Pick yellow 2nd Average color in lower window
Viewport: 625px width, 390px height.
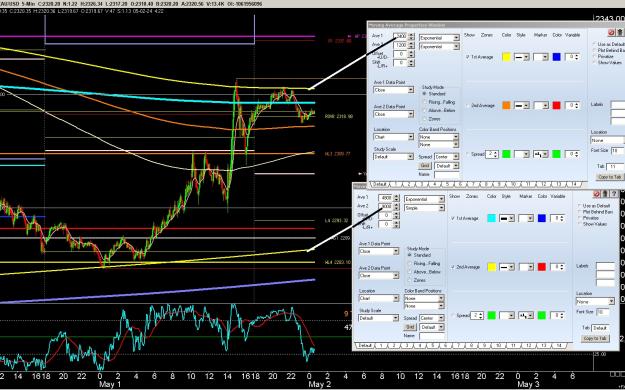tap(491, 267)
